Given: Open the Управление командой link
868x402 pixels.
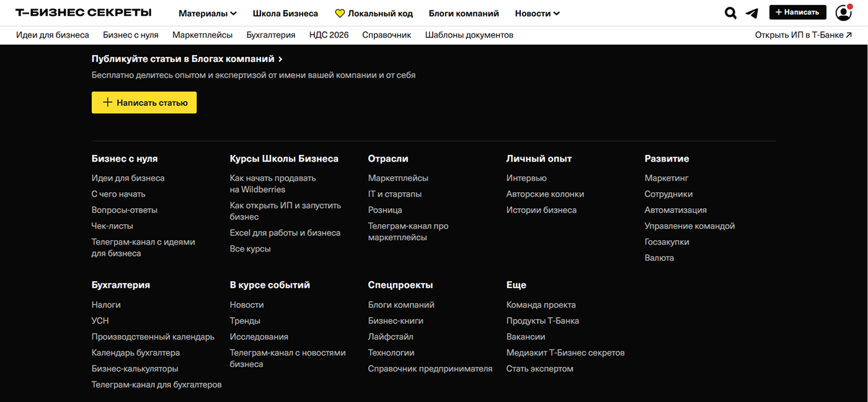Looking at the screenshot, I should pos(689,226).
